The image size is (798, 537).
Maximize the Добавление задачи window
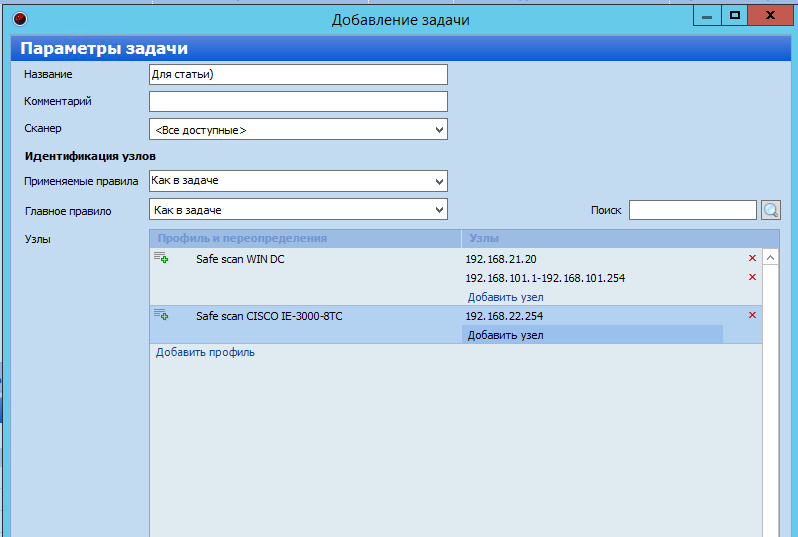tap(734, 16)
